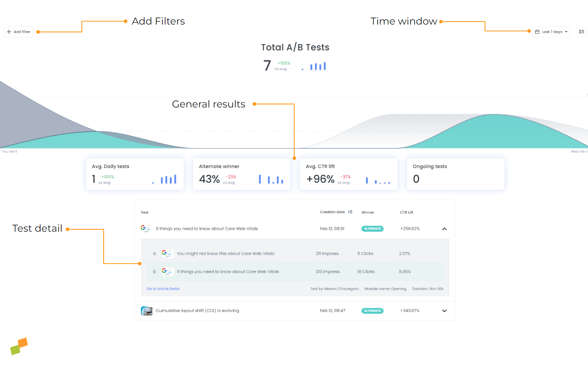This screenshot has height=366, width=588.
Task: Click the Winner column header
Action: click(x=368, y=212)
